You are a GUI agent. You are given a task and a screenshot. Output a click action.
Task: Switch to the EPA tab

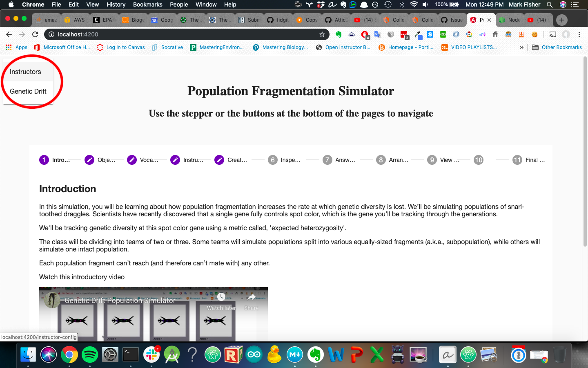click(104, 20)
